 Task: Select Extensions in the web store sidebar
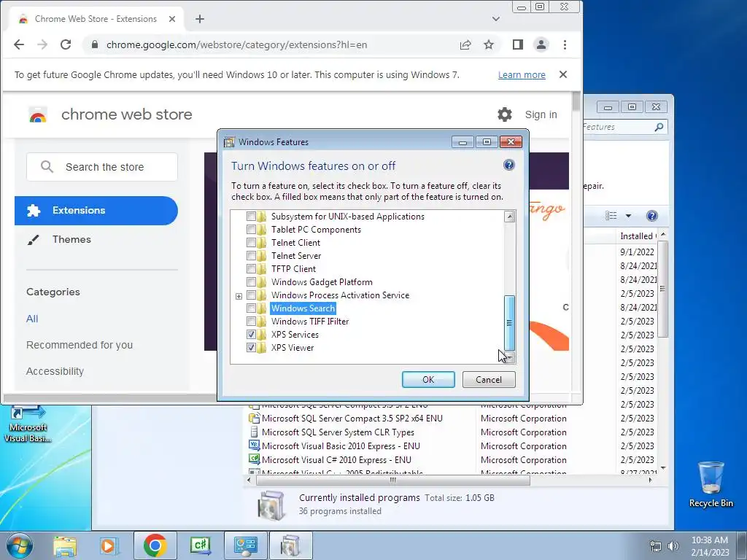[96, 211]
